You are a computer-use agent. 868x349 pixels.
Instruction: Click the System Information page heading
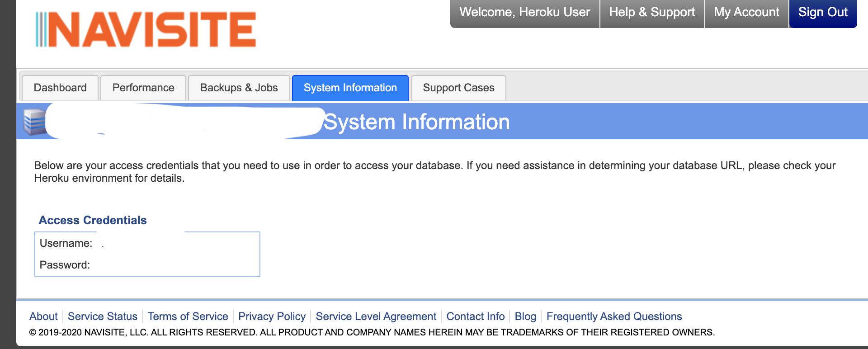(416, 122)
